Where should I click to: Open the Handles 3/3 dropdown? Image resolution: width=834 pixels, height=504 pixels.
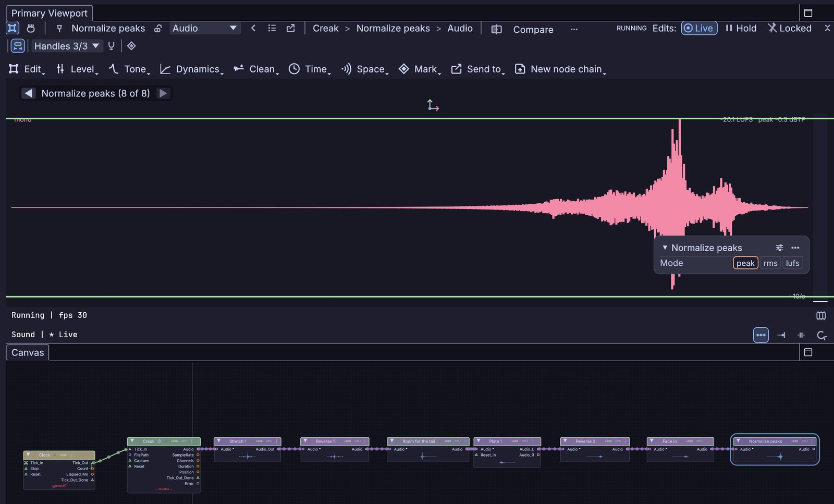pyautogui.click(x=66, y=46)
